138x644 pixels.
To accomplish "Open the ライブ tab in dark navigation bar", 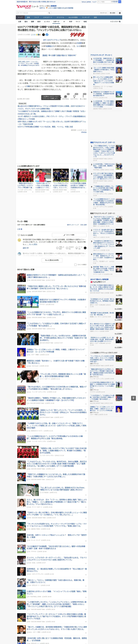I will pyautogui.click(x=37, y=17).
